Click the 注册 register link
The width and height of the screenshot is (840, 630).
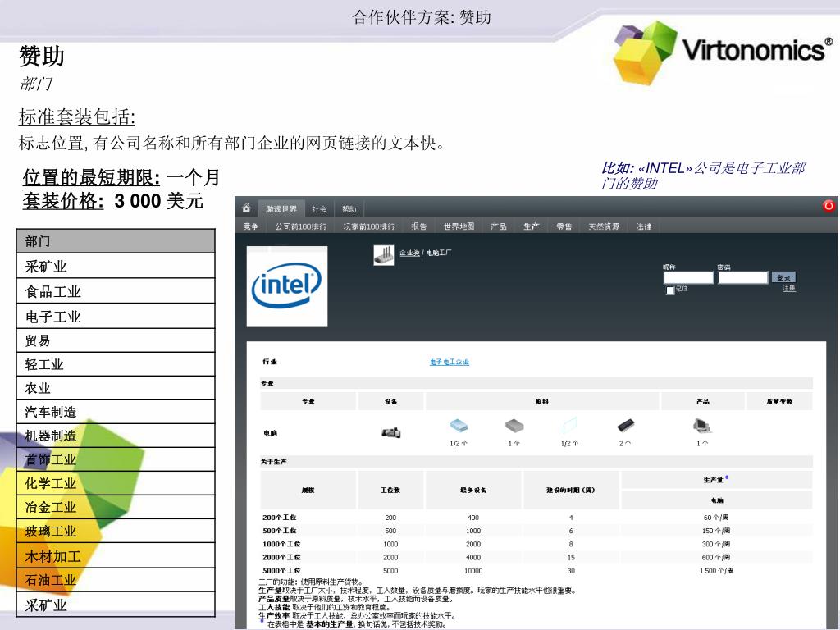pos(788,289)
